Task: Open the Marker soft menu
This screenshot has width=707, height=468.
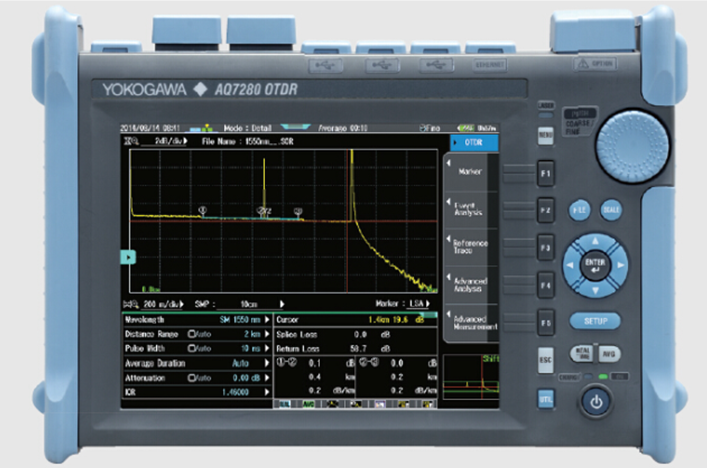Action: tap(470, 172)
